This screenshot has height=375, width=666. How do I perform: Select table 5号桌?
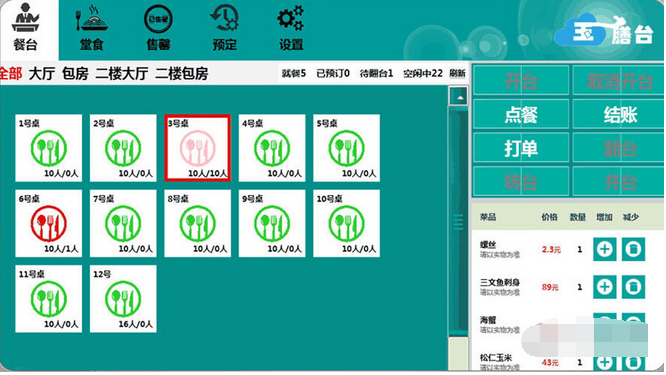point(347,148)
